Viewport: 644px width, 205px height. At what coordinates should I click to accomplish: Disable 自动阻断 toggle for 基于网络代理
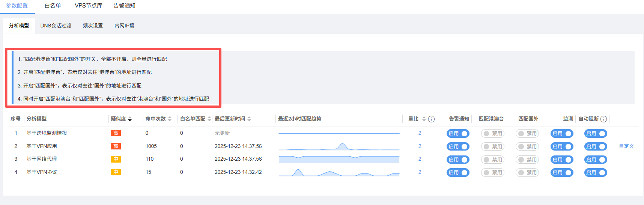(595, 160)
